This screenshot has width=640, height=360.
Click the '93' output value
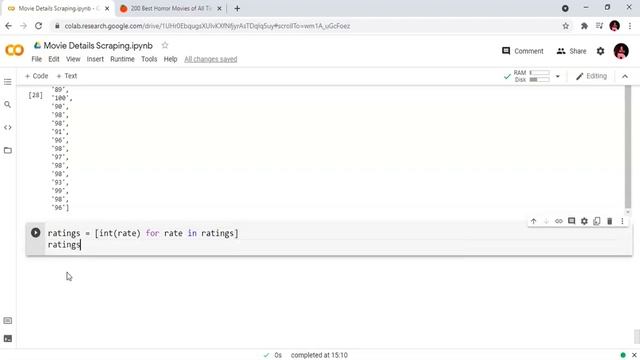[x=60, y=182]
